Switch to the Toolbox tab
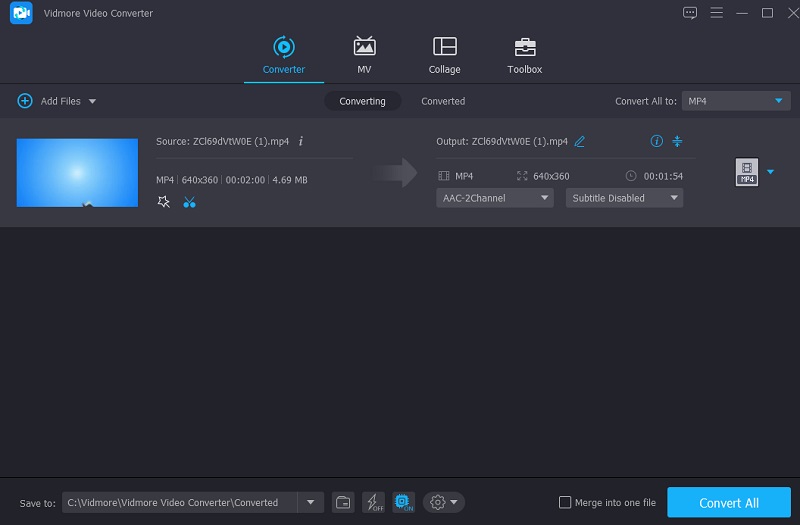800x525 pixels. pyautogui.click(x=524, y=55)
